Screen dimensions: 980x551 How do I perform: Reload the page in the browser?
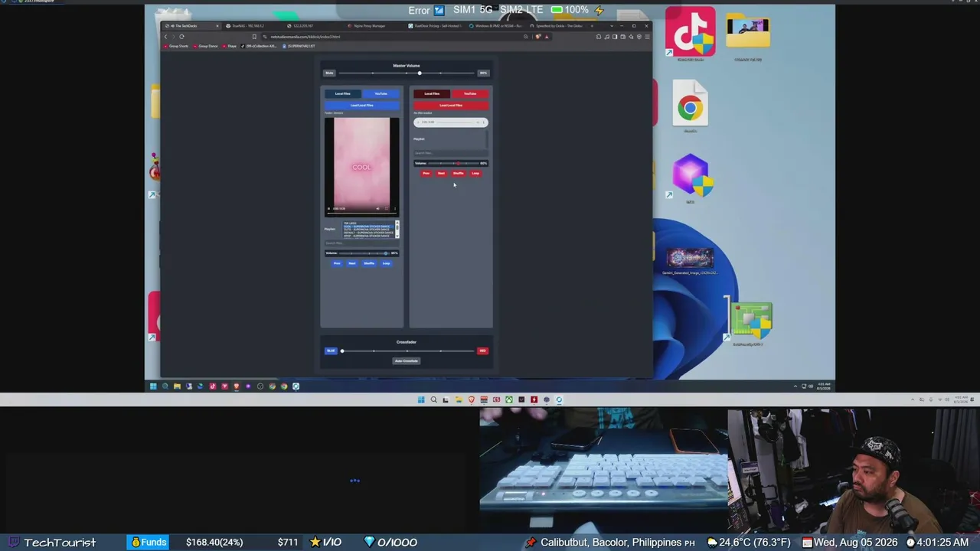(181, 37)
